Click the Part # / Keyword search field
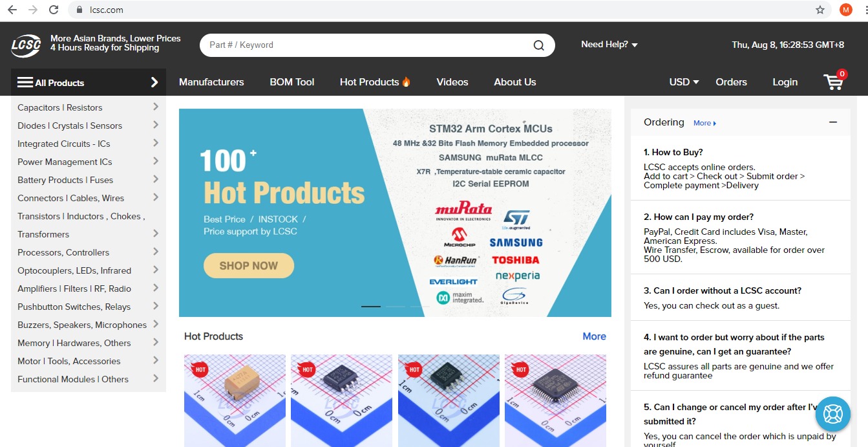868x447 pixels. [368, 45]
